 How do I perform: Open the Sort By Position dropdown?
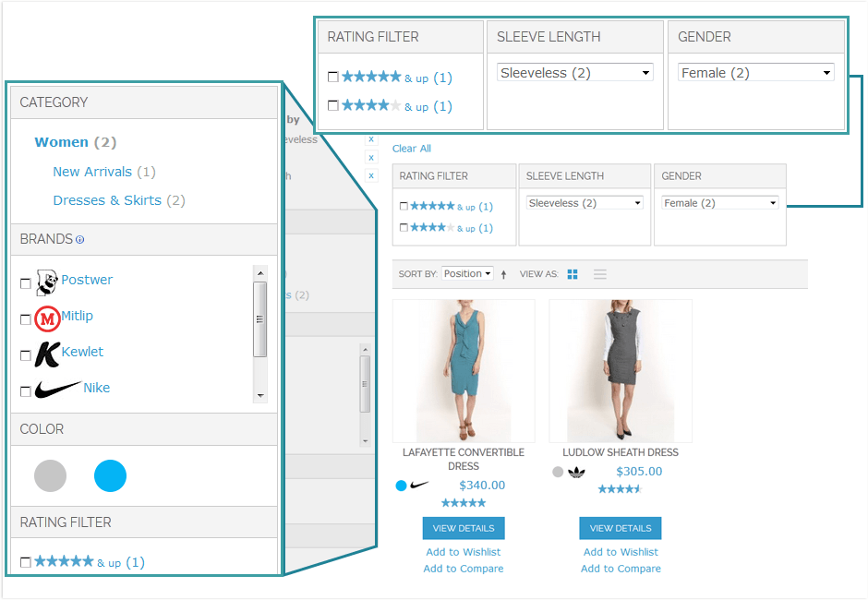click(467, 273)
